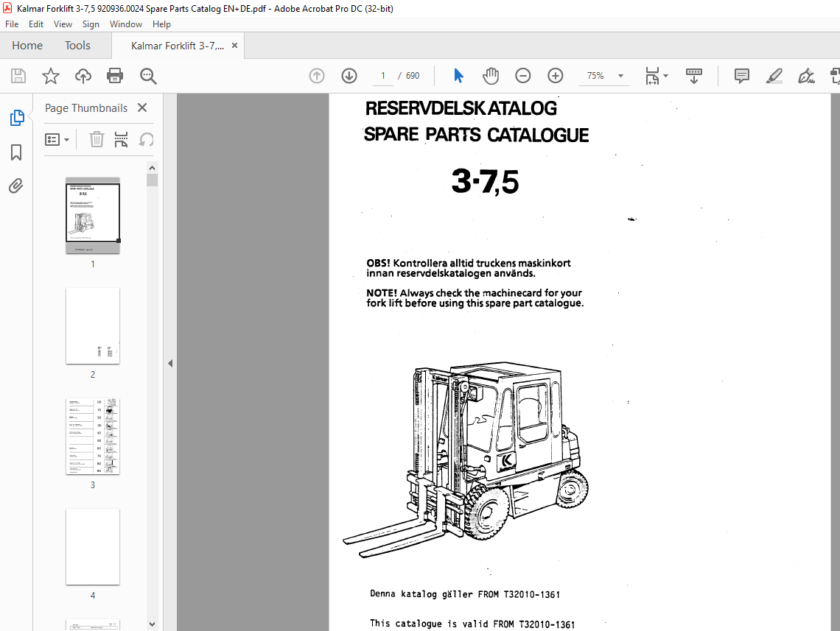Select the page 1 thumbnail
Viewport: 840px width, 631px height.
(x=93, y=216)
